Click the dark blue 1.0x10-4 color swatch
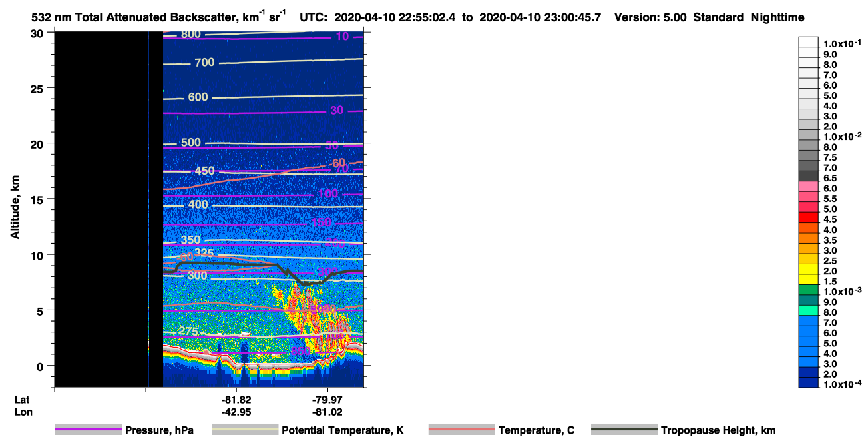Image resolution: width=868 pixels, height=445 pixels. tap(809, 382)
